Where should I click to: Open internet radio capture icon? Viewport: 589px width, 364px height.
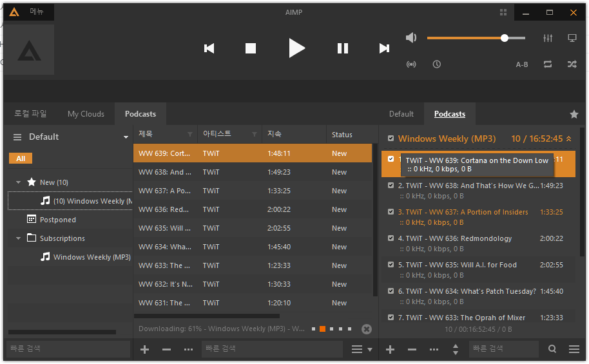[411, 64]
